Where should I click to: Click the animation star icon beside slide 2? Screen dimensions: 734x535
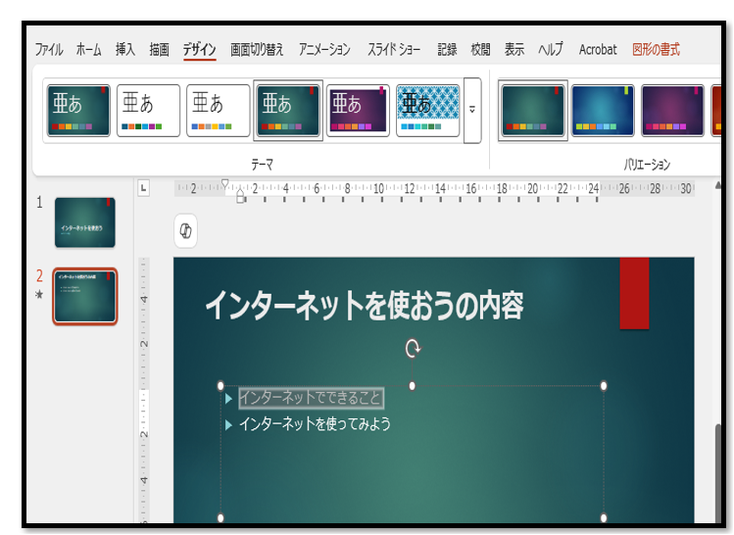(x=39, y=294)
